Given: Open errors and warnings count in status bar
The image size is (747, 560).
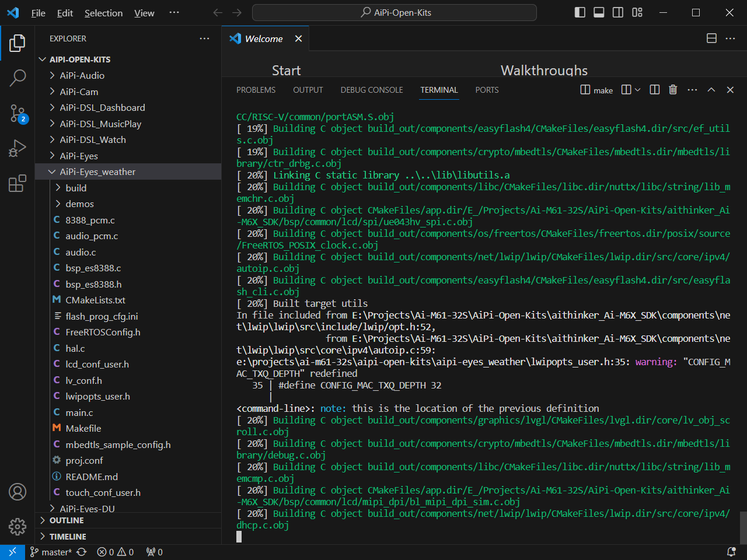Looking at the screenshot, I should 116,552.
